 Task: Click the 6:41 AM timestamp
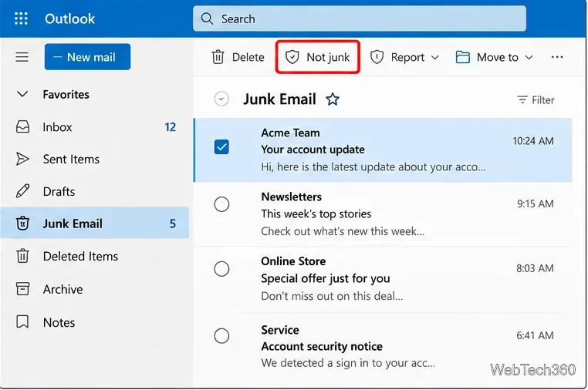pos(535,335)
